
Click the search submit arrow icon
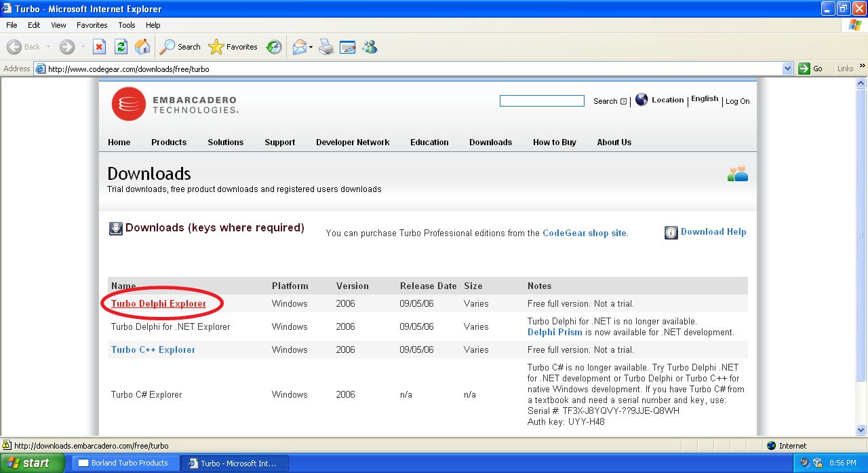coord(624,102)
